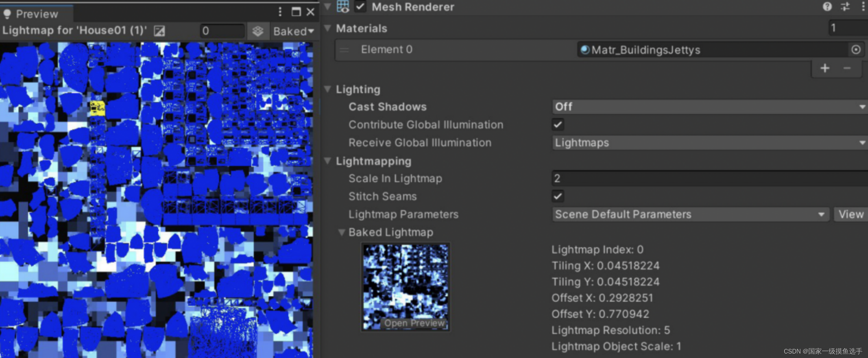Viewport: 868px width, 358px height.
Task: Click the Lightmap for 'House01 (1)' label
Action: (x=75, y=31)
